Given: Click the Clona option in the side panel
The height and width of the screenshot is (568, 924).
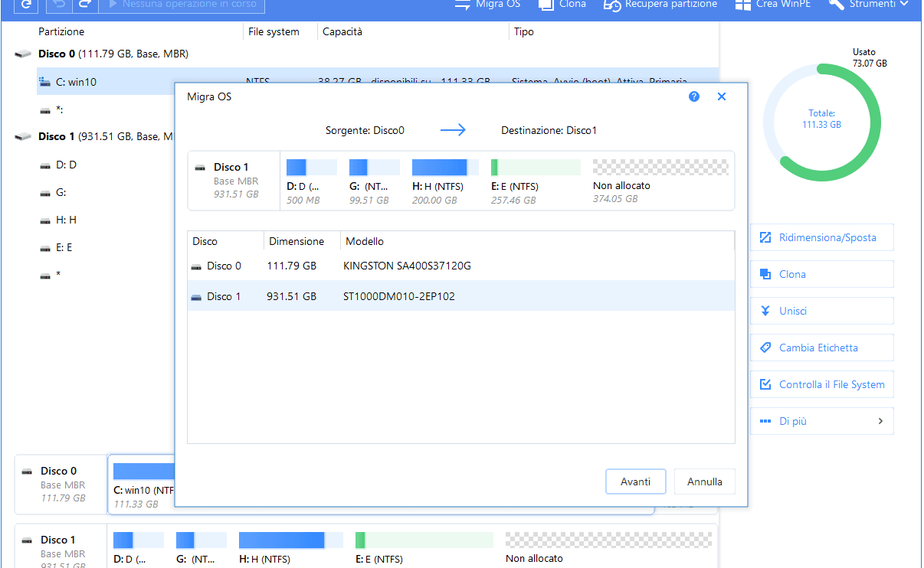Looking at the screenshot, I should tap(821, 274).
